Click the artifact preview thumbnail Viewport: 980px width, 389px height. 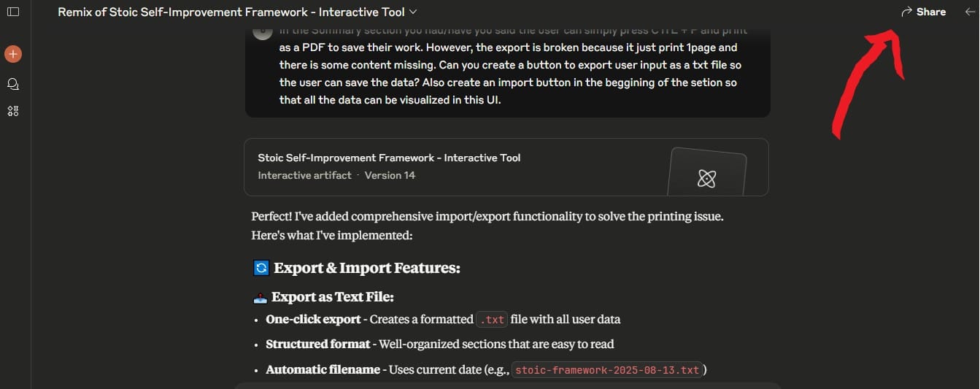(x=707, y=173)
